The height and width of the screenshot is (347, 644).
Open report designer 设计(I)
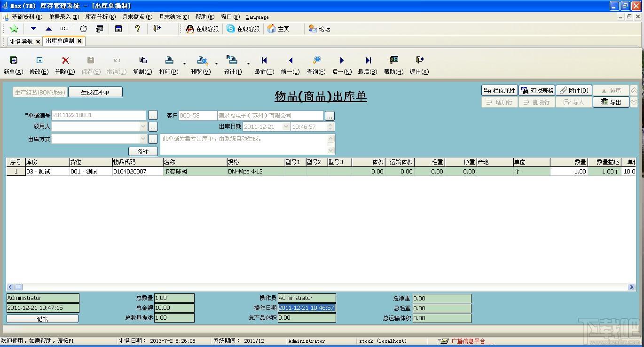[233, 65]
